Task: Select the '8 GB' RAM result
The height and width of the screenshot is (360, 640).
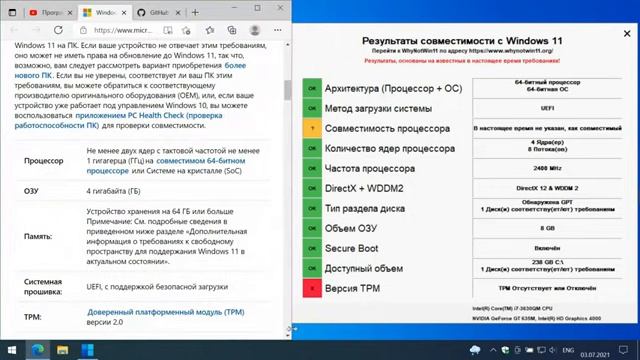Action: click(x=547, y=228)
